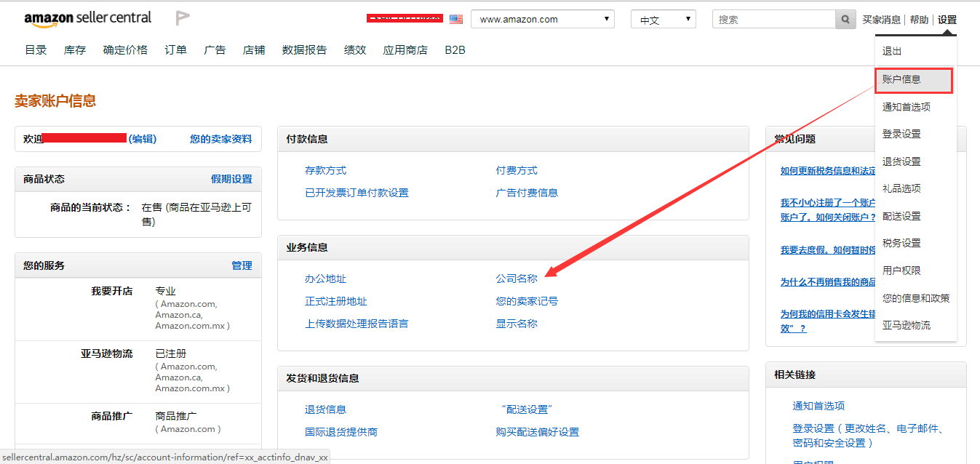This screenshot has width=980, height=464.
Task: Open 帮助 in the top bar
Action: coord(919,20)
